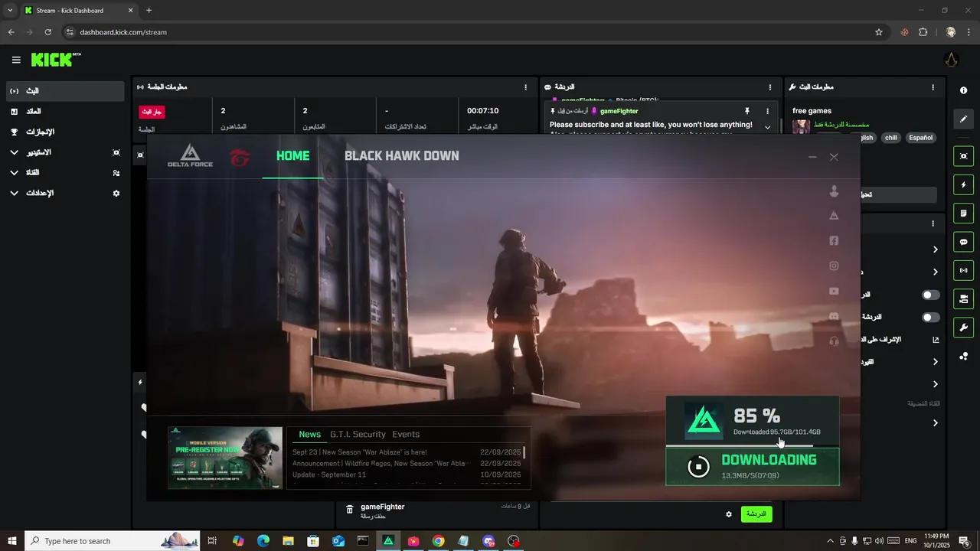The image size is (980, 551).
Task: Click the chill tag
Action: pos(890,138)
